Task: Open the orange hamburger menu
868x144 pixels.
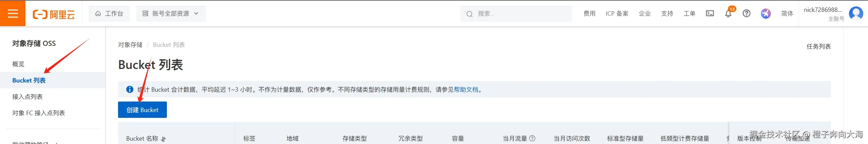Action: click(x=13, y=14)
